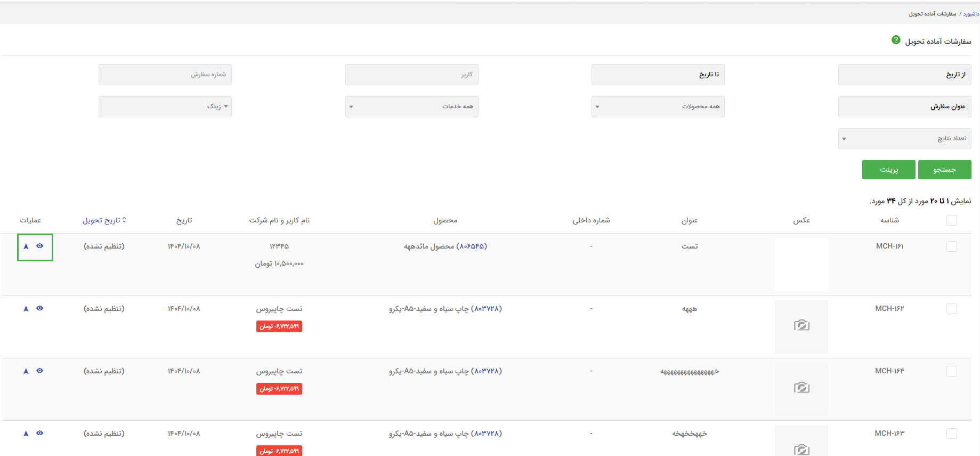Go to داشبورد breadcrumb link
Screen dimensions: 980x456
pyautogui.click(x=970, y=14)
